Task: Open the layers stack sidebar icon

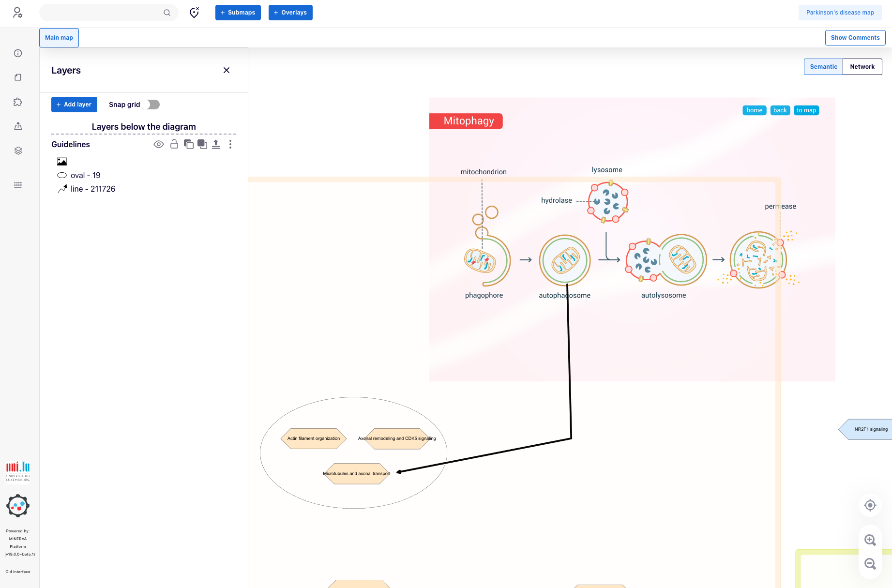Action: pos(18,151)
